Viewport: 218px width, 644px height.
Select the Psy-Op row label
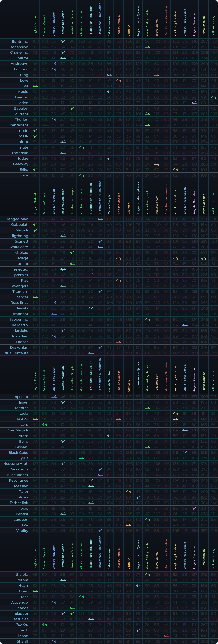(22, 625)
